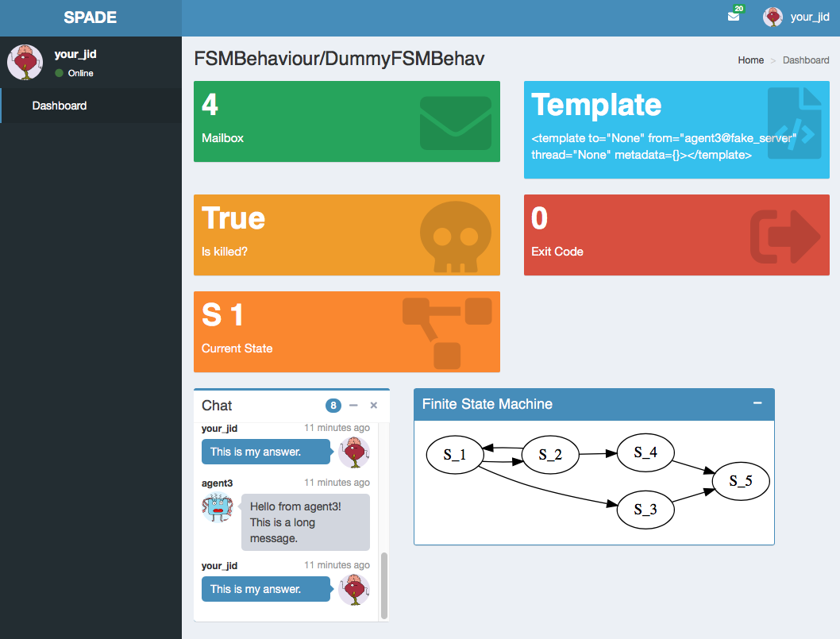Click the code file icon on Template card
The image size is (840, 639).
tap(794, 123)
